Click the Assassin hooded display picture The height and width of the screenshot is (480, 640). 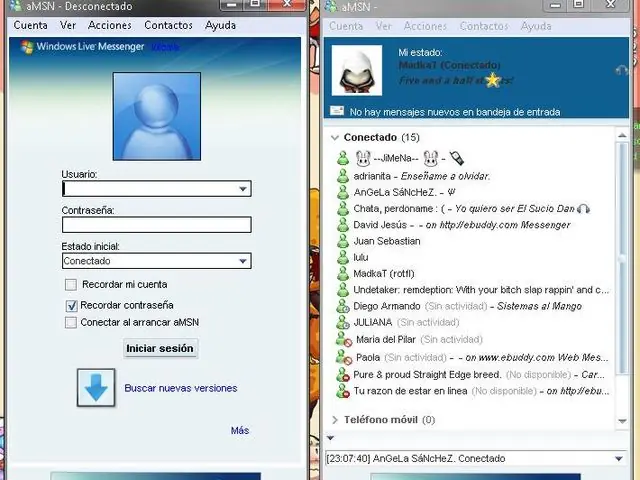pos(357,70)
